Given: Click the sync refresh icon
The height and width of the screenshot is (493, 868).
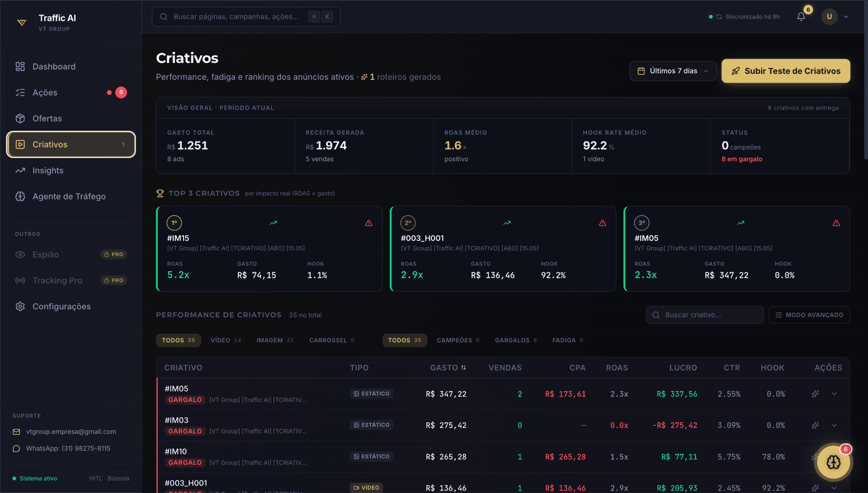Looking at the screenshot, I should pos(719,17).
